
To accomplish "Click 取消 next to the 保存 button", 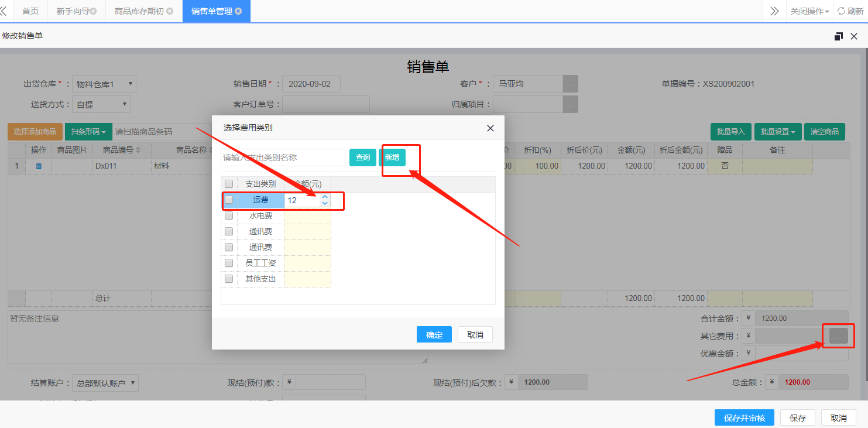I will 839,418.
